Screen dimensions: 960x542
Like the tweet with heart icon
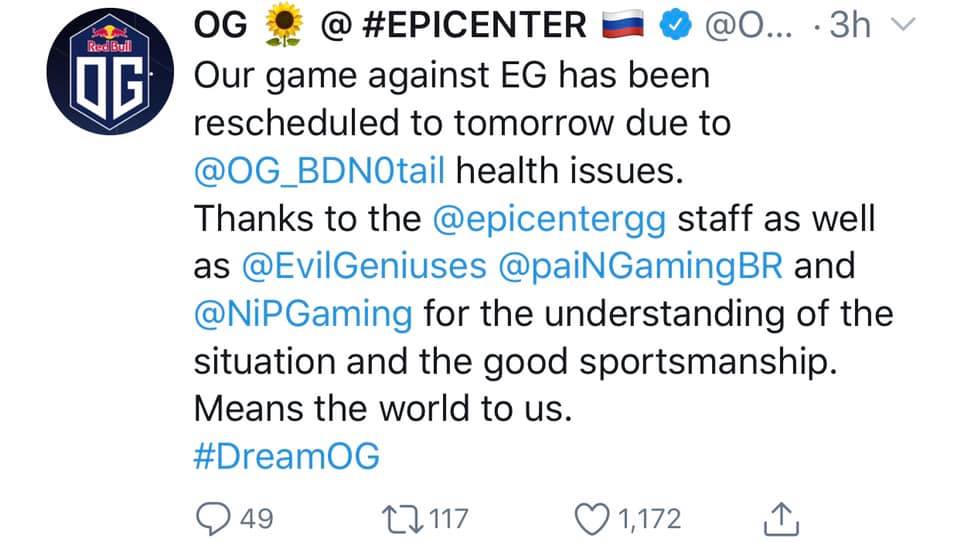pyautogui.click(x=592, y=519)
